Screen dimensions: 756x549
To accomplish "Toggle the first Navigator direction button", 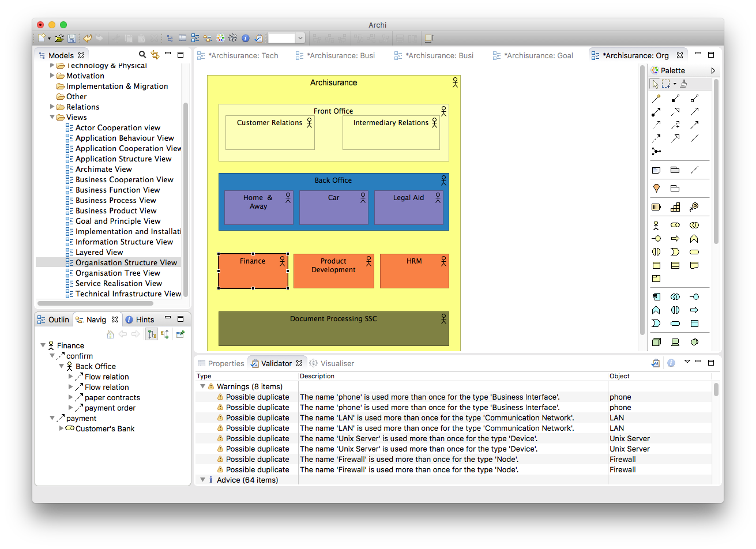I will [x=152, y=334].
